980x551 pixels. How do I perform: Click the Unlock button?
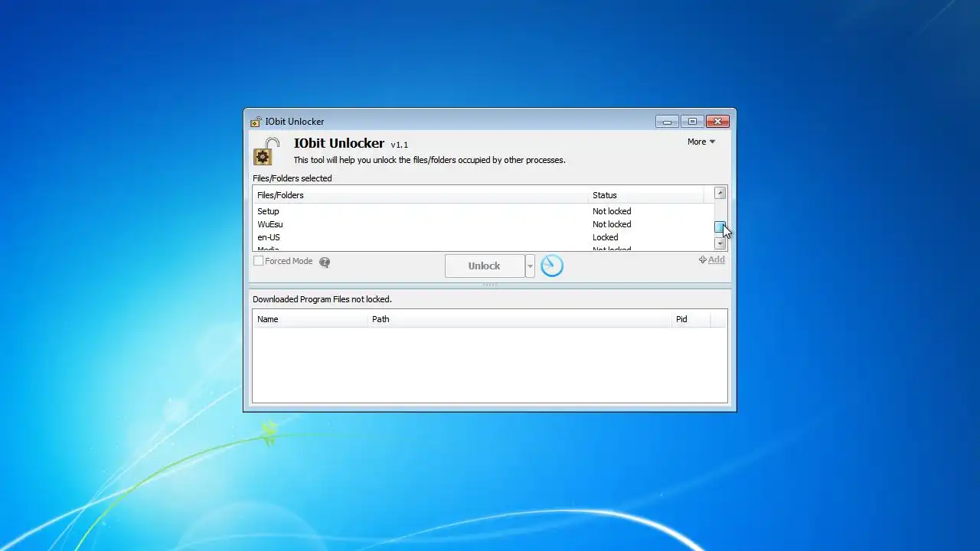click(x=485, y=266)
